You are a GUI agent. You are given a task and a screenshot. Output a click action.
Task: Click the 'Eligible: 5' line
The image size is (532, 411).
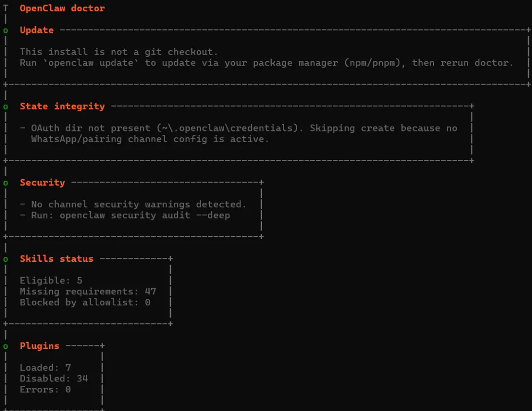[51, 281]
